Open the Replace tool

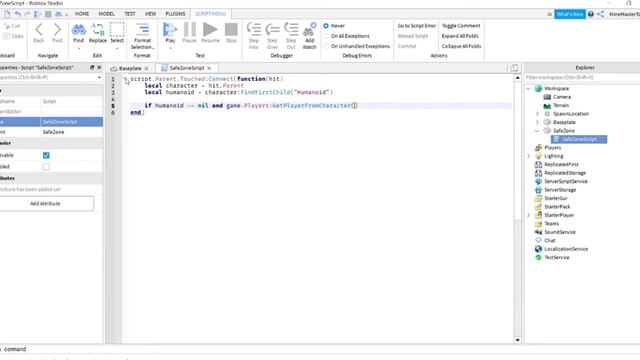[x=98, y=33]
